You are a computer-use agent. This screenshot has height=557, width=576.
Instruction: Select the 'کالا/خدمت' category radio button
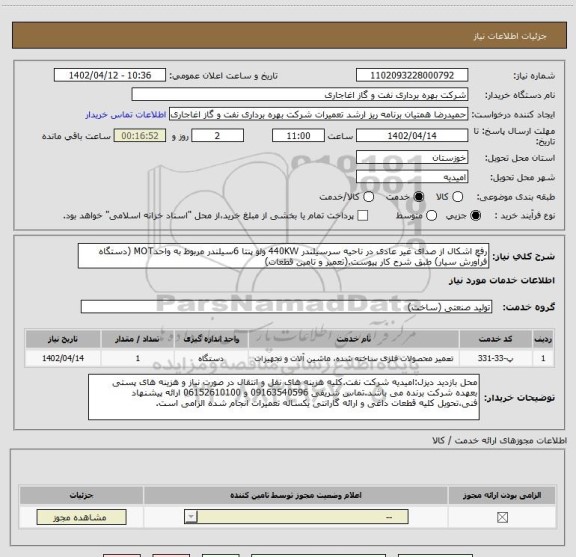(368, 197)
